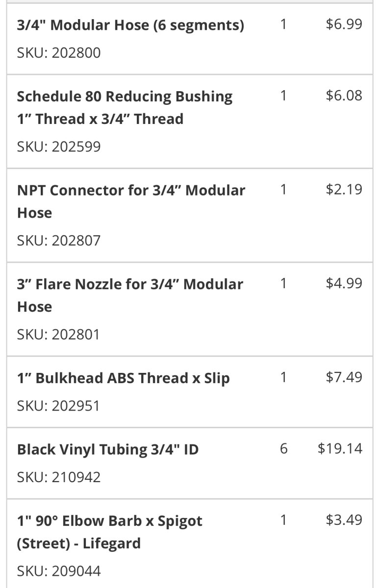381x588 pixels.
Task: Open the 3/4" Modular Hose (6 segments) product
Action: point(130,25)
